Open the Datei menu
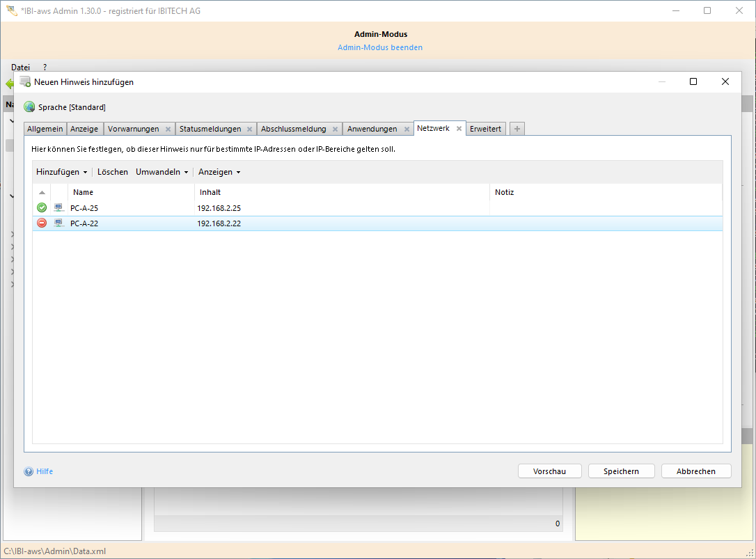Viewport: 756px width, 559px height. [20, 67]
